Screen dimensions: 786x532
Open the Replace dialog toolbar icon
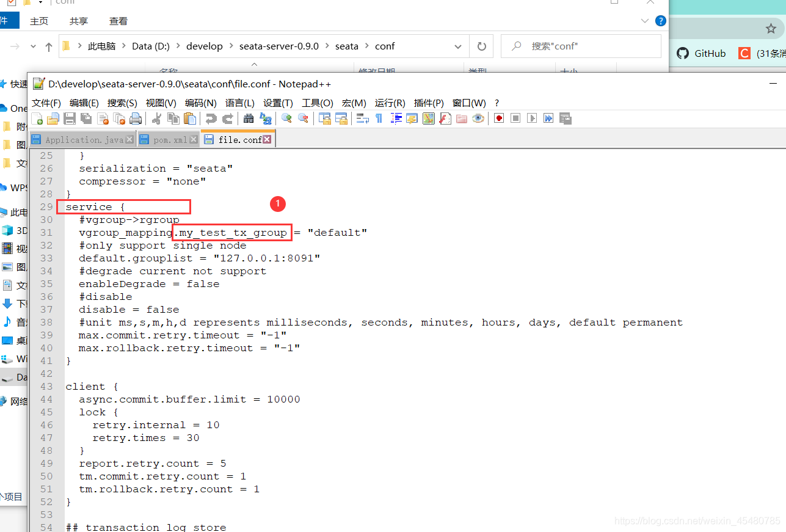265,118
